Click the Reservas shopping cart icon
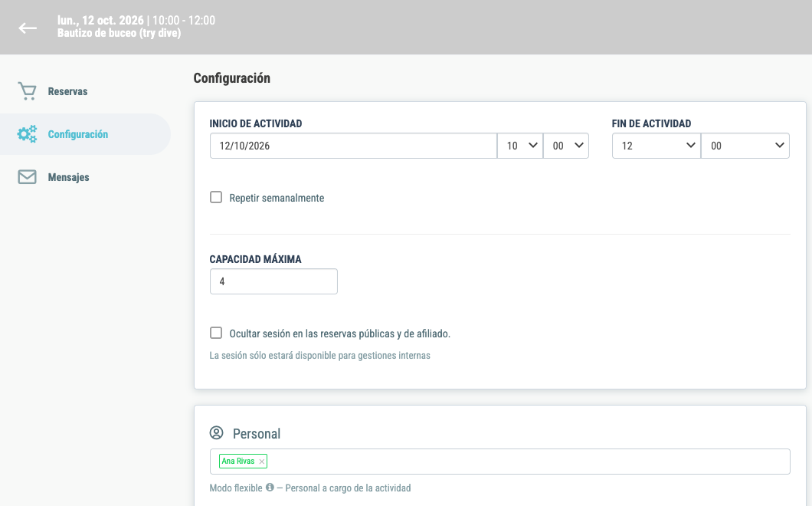 click(x=27, y=91)
